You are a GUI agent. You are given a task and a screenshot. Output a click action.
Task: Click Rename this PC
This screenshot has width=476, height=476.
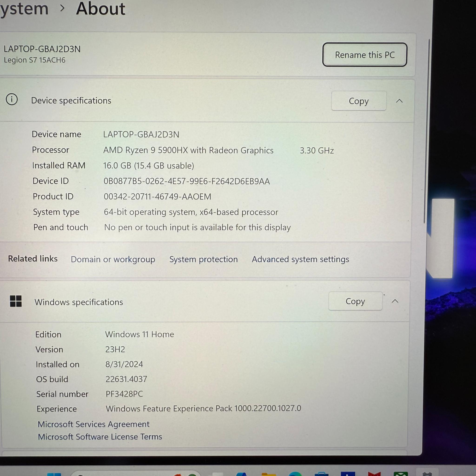365,55
